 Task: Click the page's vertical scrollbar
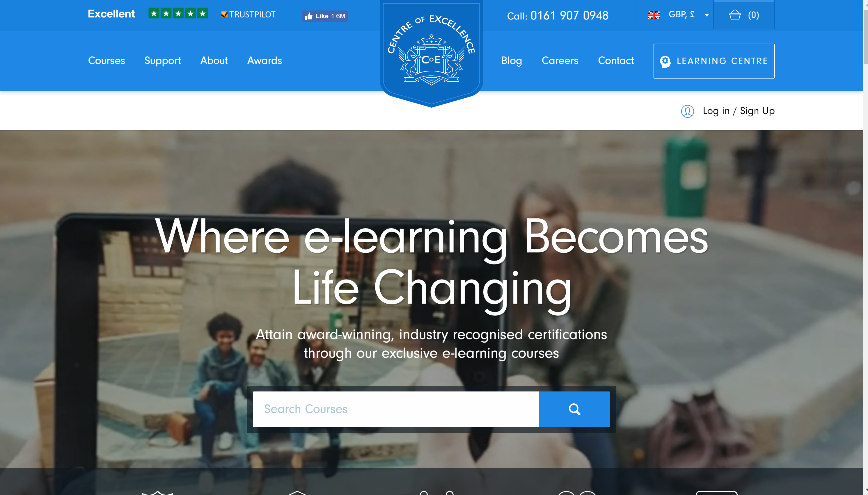tap(865, 247)
